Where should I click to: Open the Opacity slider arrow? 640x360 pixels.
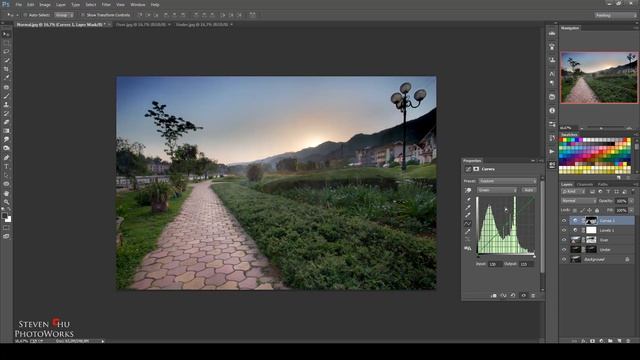631,201
